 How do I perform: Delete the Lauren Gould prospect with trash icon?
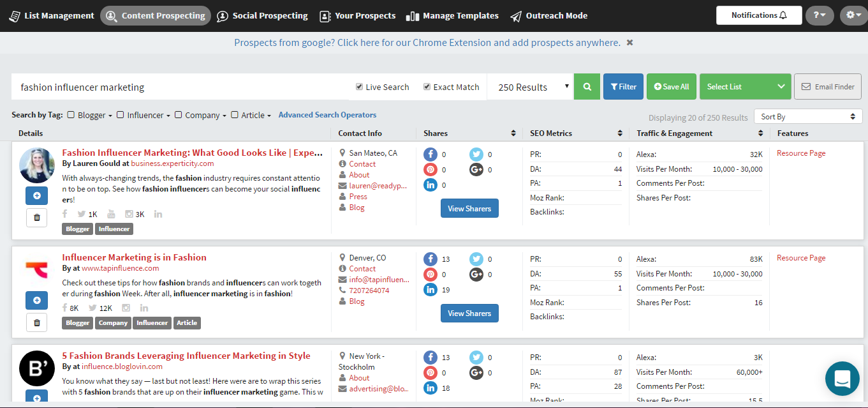click(36, 218)
